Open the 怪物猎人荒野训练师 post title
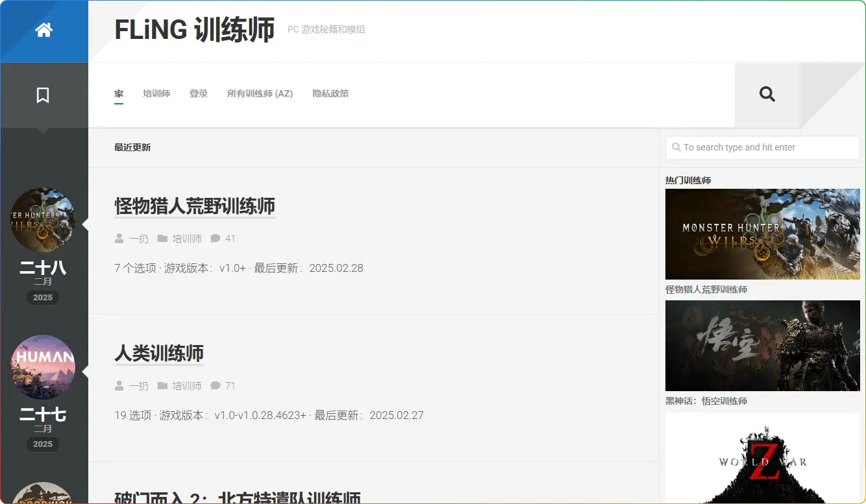 pos(195,206)
